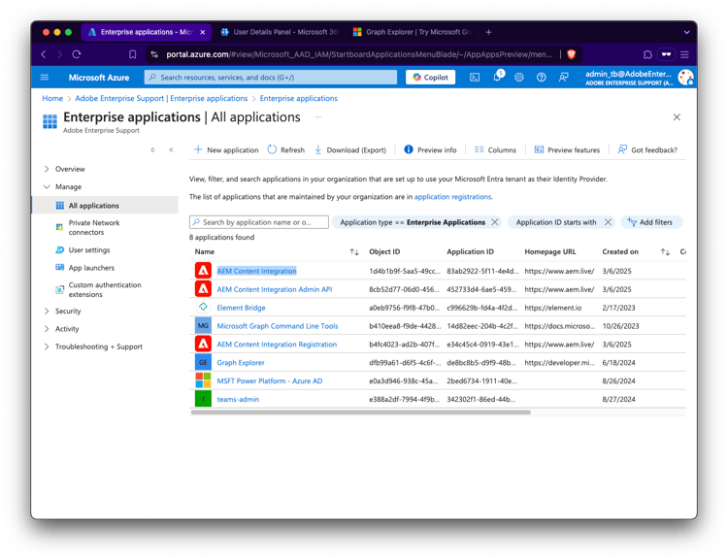Click the AEM Content Integration app icon
The height and width of the screenshot is (560, 728).
pyautogui.click(x=203, y=271)
